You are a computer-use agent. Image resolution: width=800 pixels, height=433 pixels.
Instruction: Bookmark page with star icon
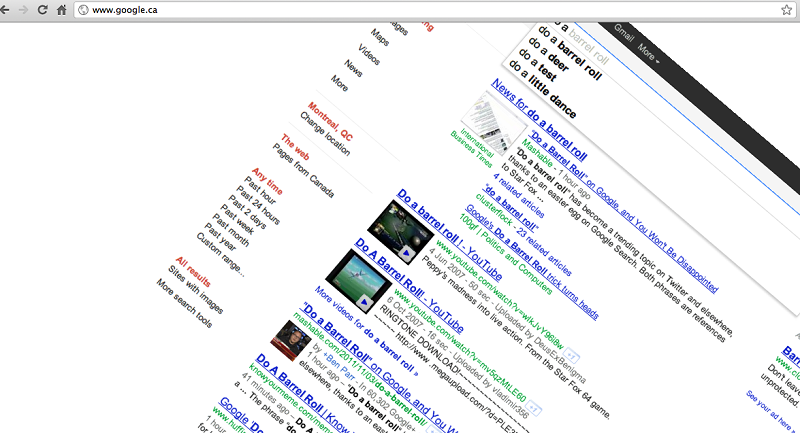coord(786,10)
